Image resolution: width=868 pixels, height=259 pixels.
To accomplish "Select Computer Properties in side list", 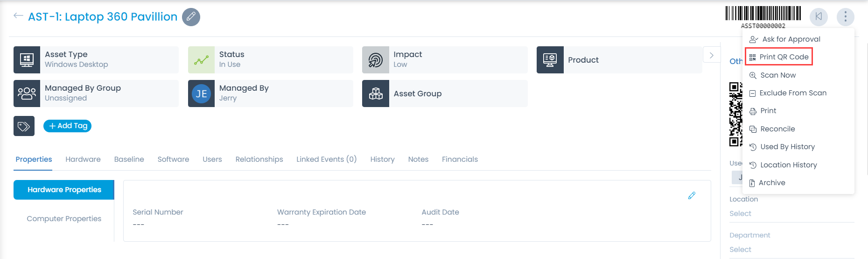I will pos(64,219).
